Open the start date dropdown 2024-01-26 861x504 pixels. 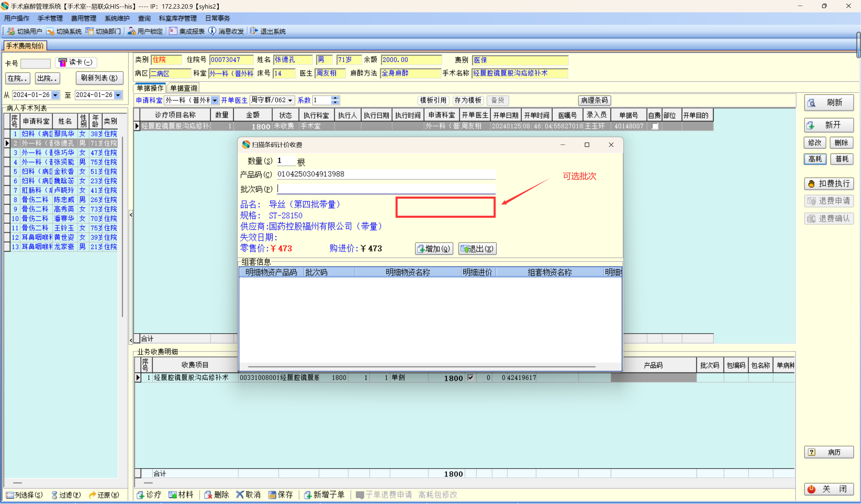[x=55, y=95]
